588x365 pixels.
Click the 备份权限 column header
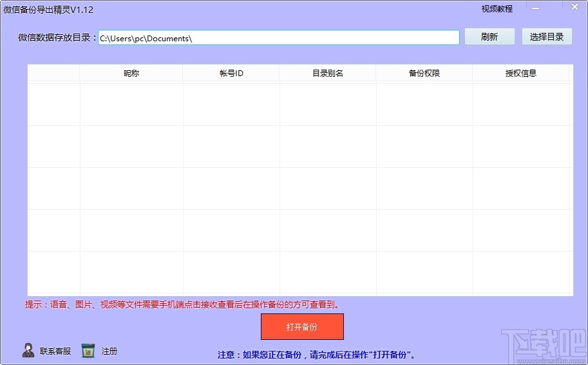424,74
